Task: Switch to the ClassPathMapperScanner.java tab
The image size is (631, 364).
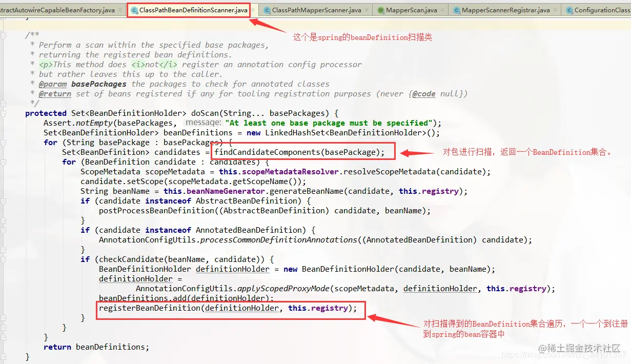Action: point(316,10)
